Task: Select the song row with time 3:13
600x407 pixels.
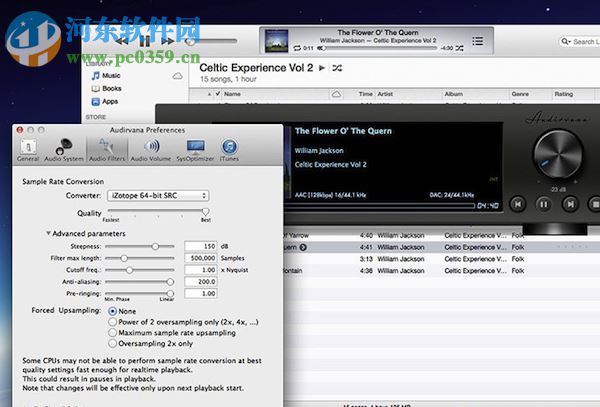Action: pyautogui.click(x=442, y=259)
